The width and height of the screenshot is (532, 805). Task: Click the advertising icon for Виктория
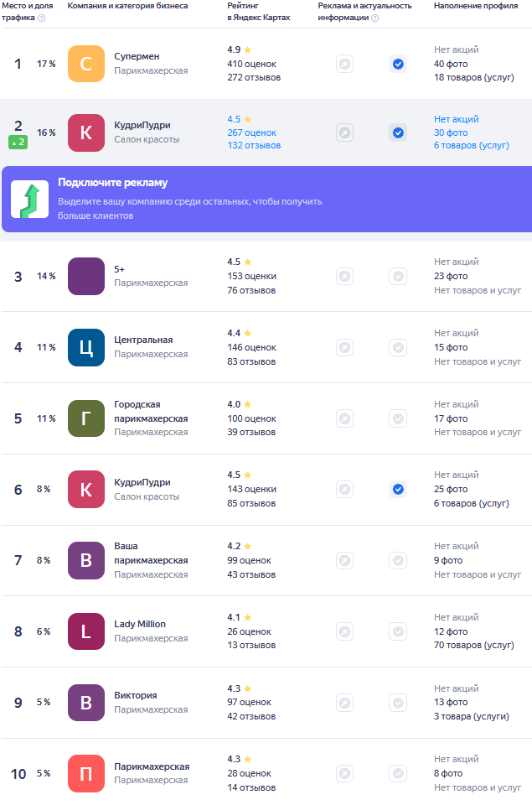[x=344, y=703]
